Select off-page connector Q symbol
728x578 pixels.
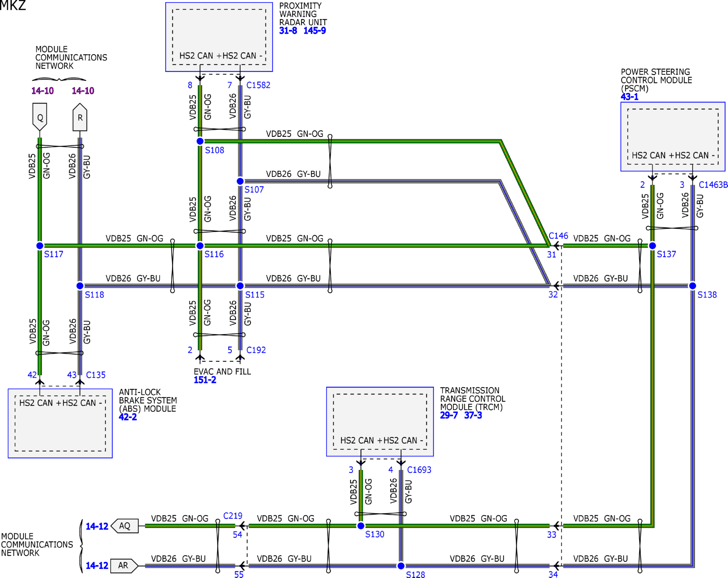click(x=40, y=117)
